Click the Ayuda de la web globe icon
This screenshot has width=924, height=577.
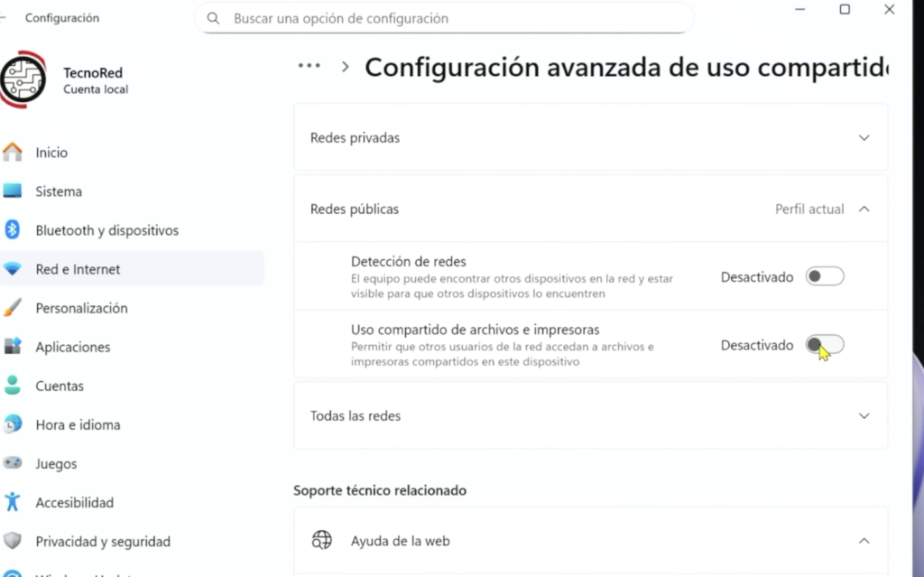[x=322, y=540]
